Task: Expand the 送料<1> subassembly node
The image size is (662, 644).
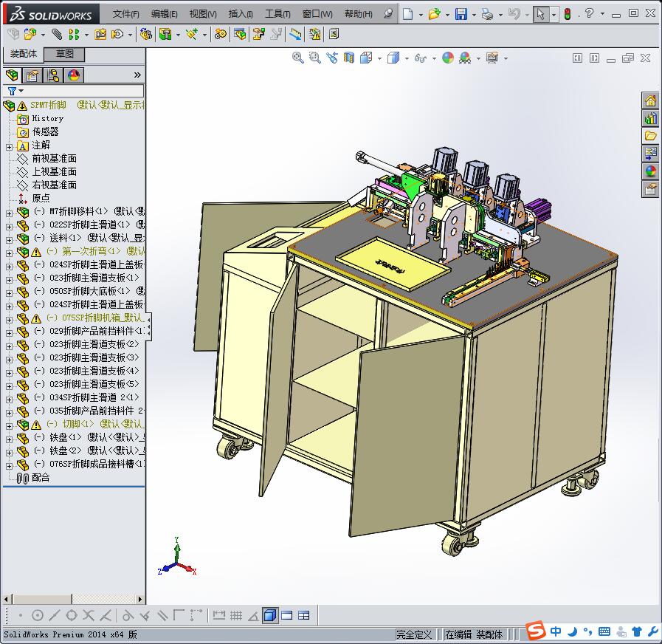Action: coord(10,240)
